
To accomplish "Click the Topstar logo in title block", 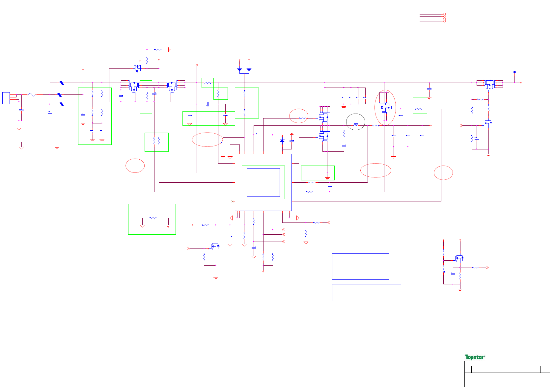I will (x=475, y=357).
